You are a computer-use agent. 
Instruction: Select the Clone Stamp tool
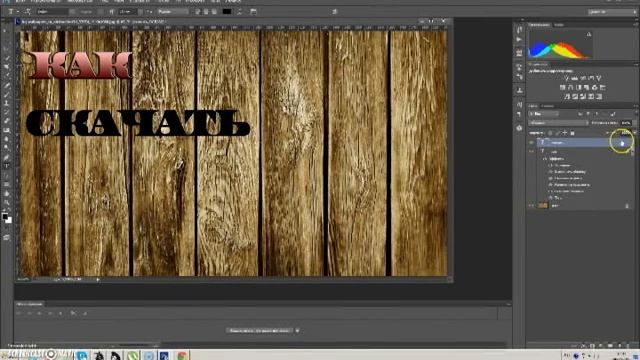tap(7, 103)
